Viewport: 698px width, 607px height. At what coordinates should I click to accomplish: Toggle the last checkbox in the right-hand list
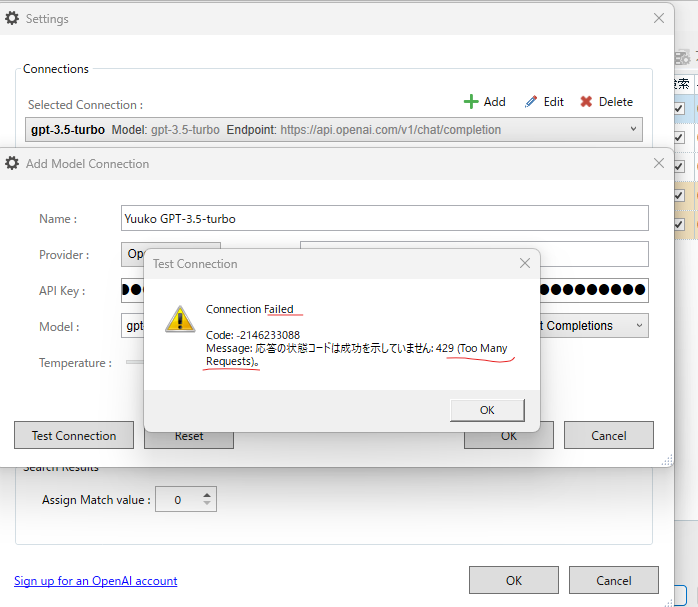678,224
